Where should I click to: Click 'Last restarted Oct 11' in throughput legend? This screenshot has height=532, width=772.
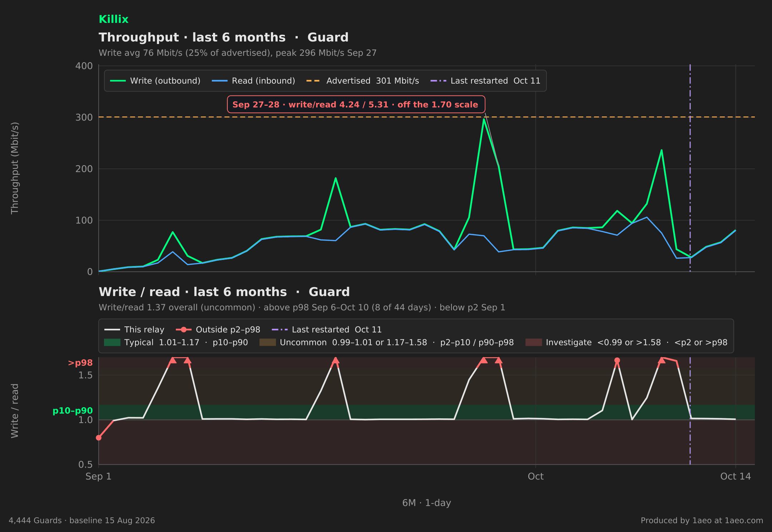coord(485,81)
